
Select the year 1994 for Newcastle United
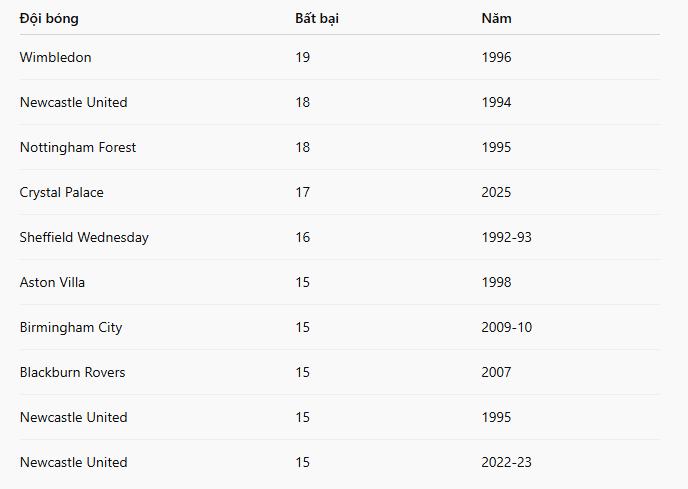click(496, 102)
